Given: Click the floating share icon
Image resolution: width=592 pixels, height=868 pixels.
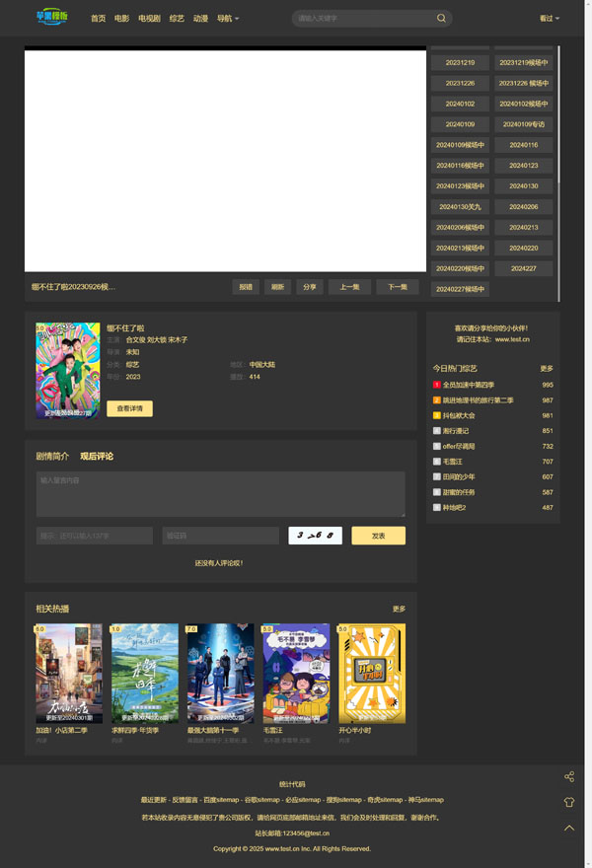Looking at the screenshot, I should pos(569,777).
